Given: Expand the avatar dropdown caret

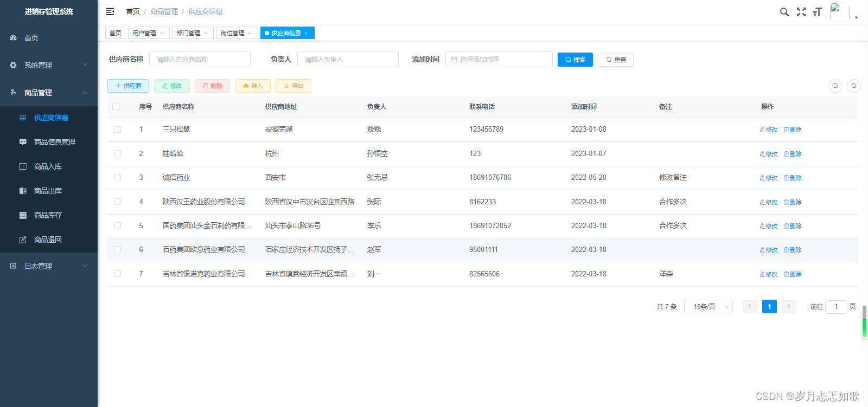Looking at the screenshot, I should tap(857, 17).
